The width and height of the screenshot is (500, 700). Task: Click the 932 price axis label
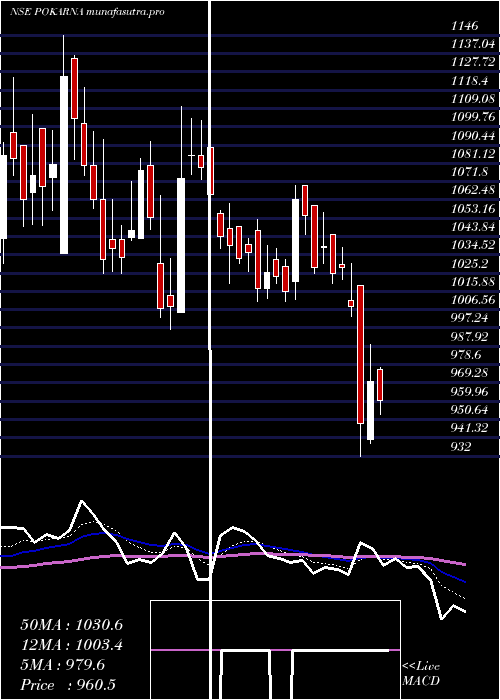[x=461, y=446]
